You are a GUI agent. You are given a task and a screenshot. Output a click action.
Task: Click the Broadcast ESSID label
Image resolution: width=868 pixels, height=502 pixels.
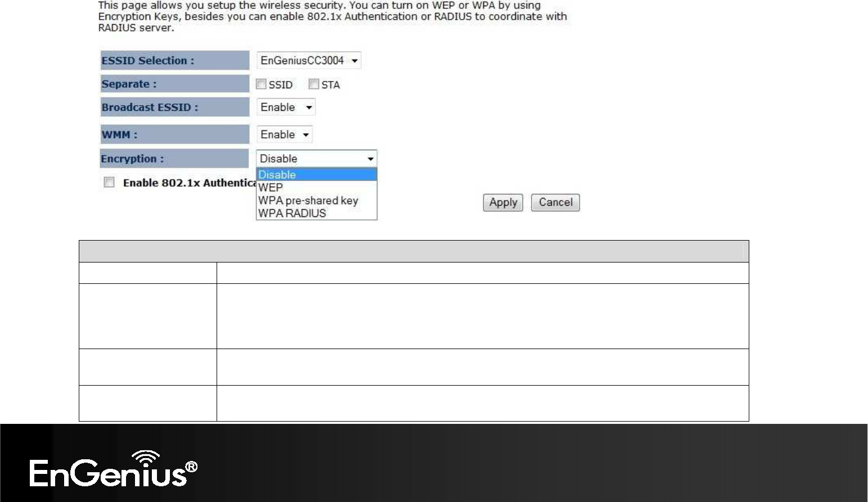[x=150, y=107]
